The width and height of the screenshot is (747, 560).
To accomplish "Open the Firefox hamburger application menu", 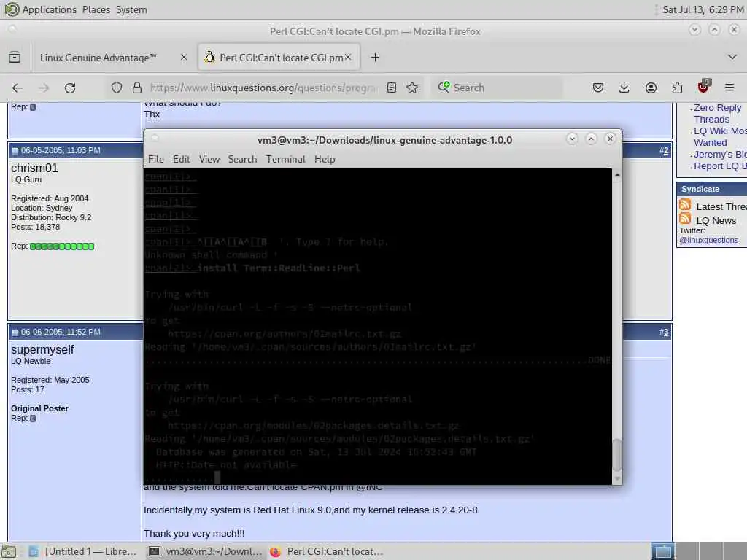I will point(729,87).
